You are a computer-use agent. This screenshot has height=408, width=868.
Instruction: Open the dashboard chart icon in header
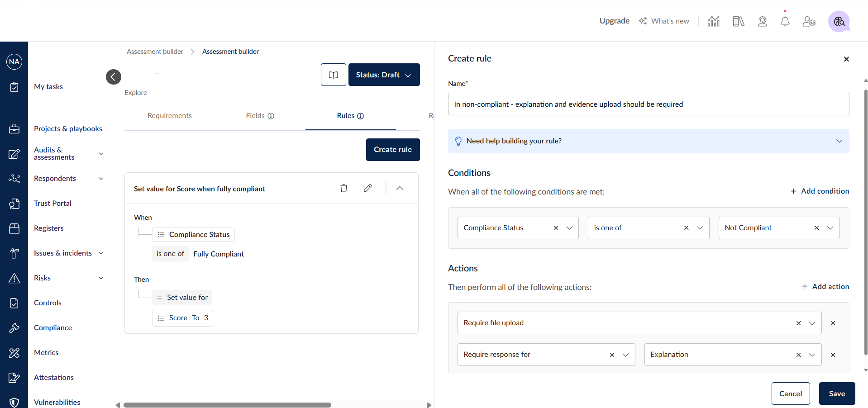pyautogui.click(x=714, y=21)
